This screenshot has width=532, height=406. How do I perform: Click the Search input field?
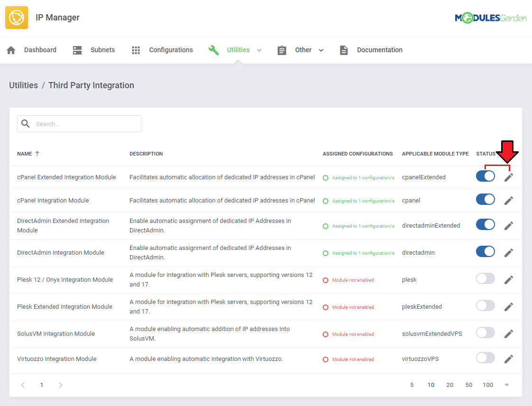click(x=79, y=124)
